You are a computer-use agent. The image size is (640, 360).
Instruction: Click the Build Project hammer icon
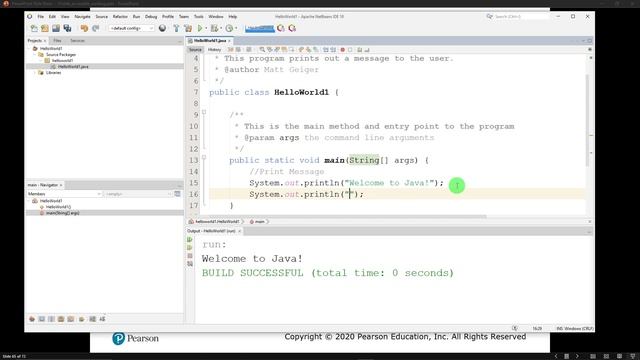tap(176, 28)
